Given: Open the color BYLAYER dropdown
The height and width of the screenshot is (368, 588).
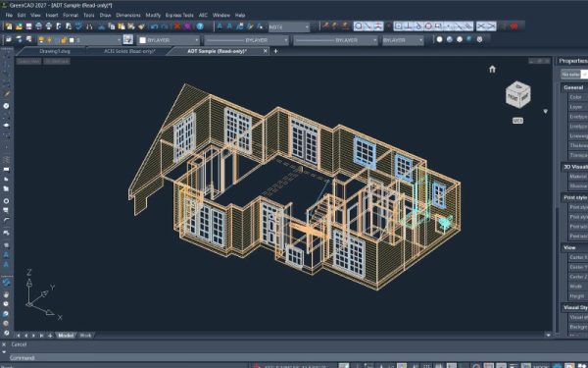Looking at the screenshot, I should 170,40.
